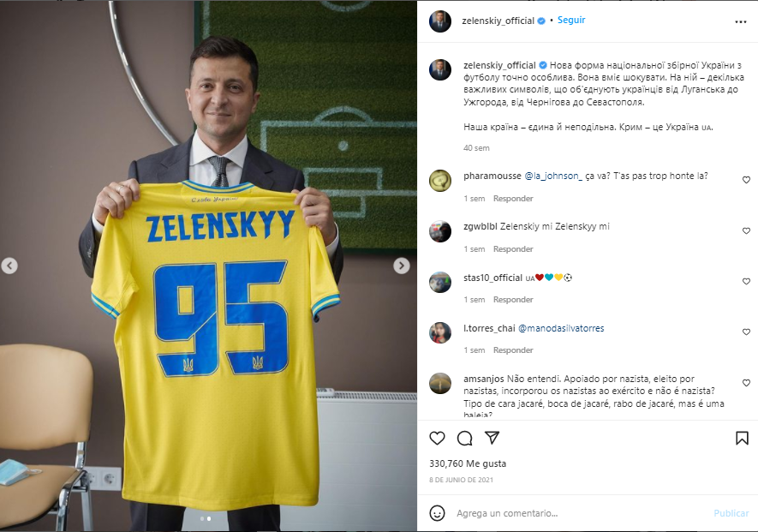
Task: Go to the next photo arrow
Action: pos(401,266)
